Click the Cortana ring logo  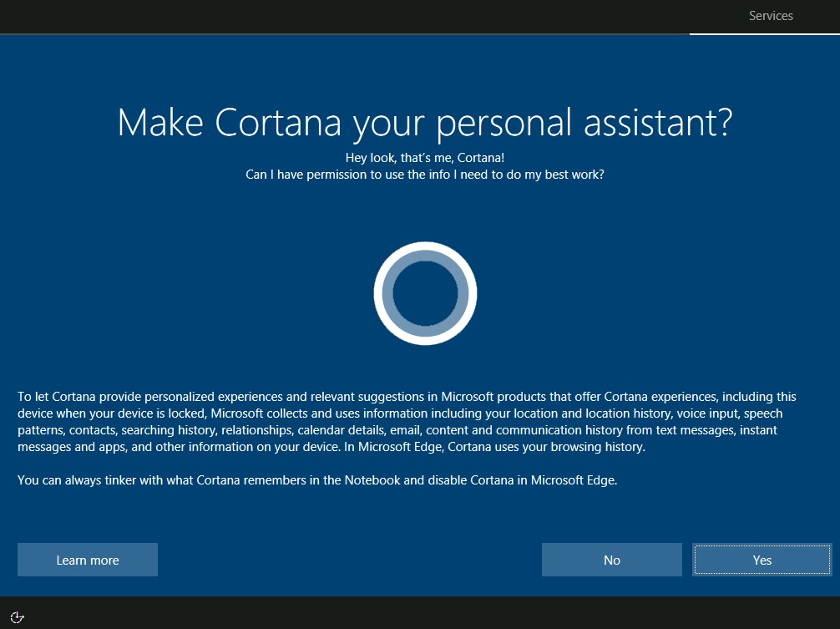click(x=425, y=293)
